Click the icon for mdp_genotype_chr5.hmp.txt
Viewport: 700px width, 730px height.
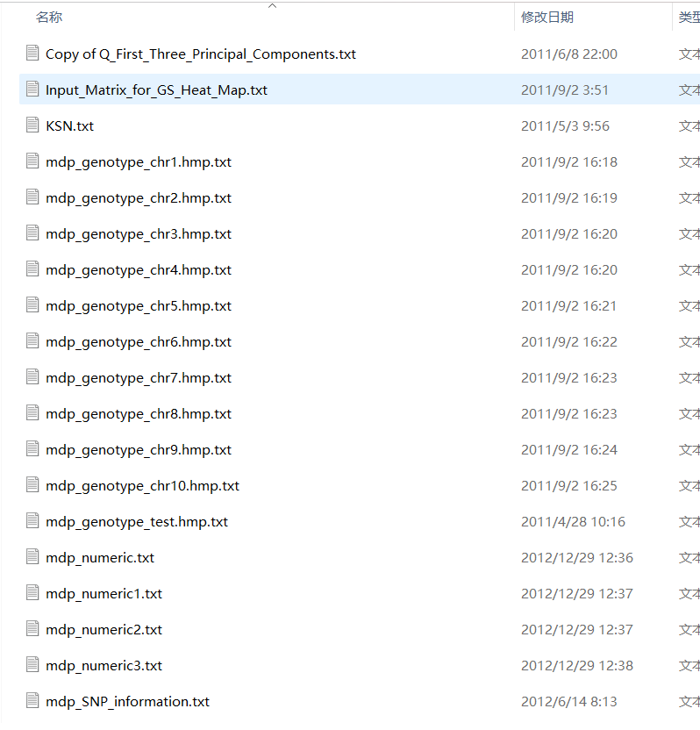point(32,304)
